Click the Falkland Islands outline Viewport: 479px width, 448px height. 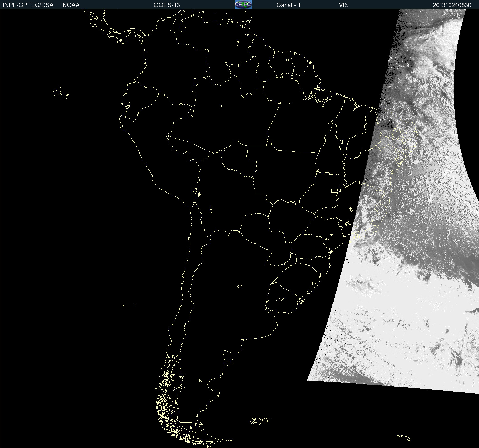[x=259, y=421]
